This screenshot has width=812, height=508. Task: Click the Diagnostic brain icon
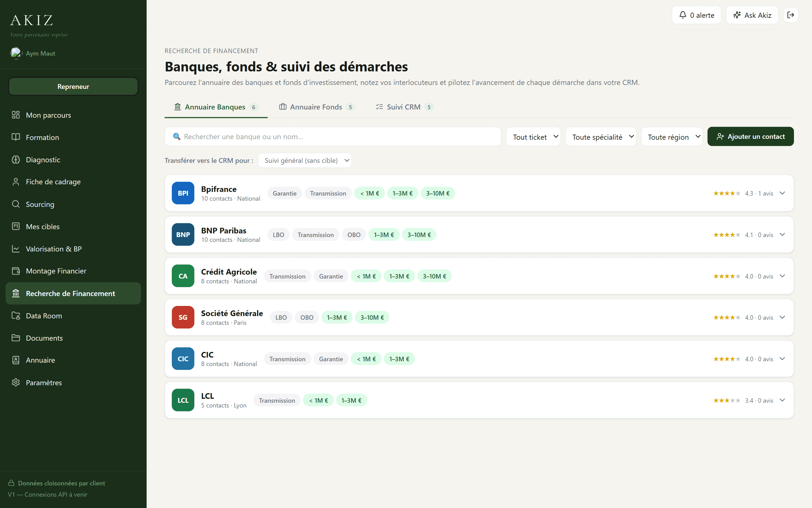[x=16, y=159]
